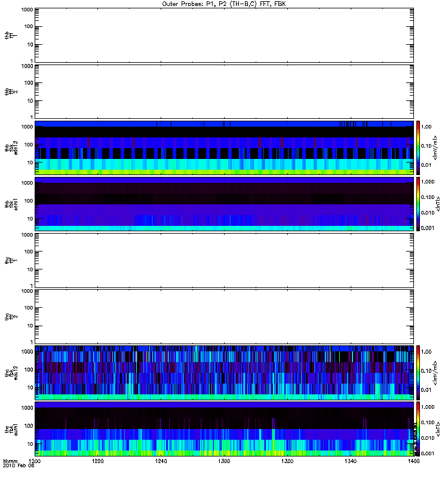Screen dimensions: 448x478
Task: Click the thb scm1 color scale bar
Action: [x=418, y=204]
